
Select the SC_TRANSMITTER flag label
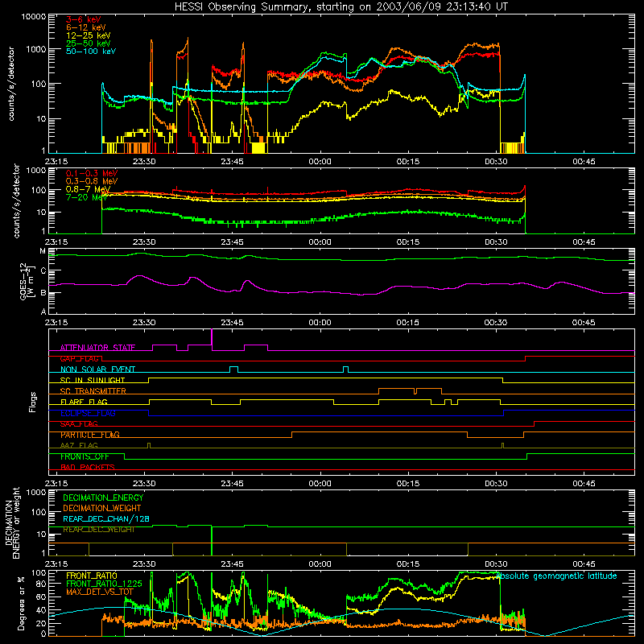pos(93,391)
